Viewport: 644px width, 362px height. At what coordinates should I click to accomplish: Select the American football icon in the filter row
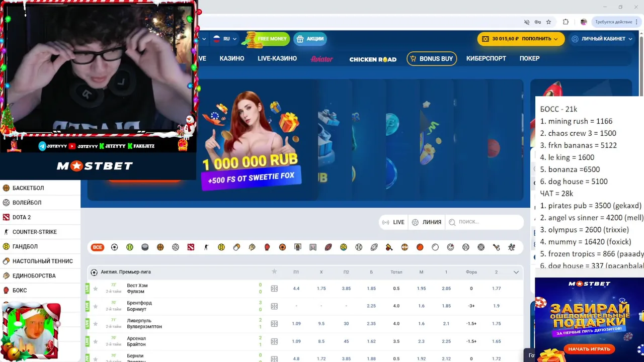(328, 247)
